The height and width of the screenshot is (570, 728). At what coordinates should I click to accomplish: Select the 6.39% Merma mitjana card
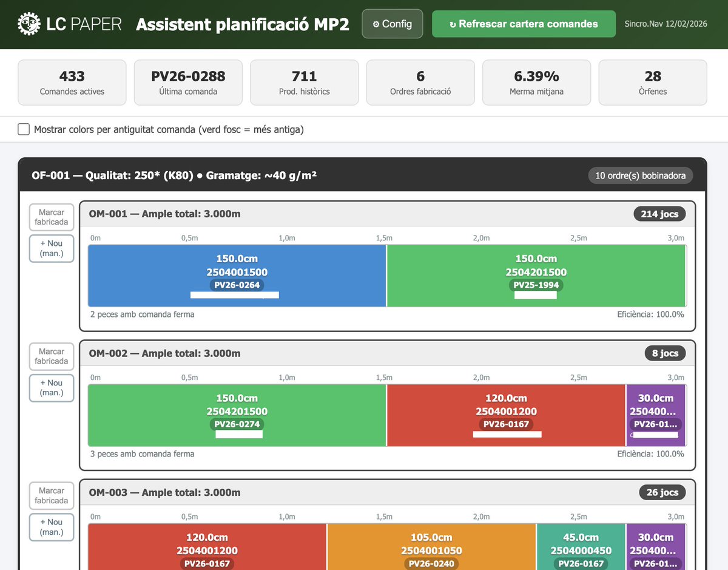click(536, 83)
